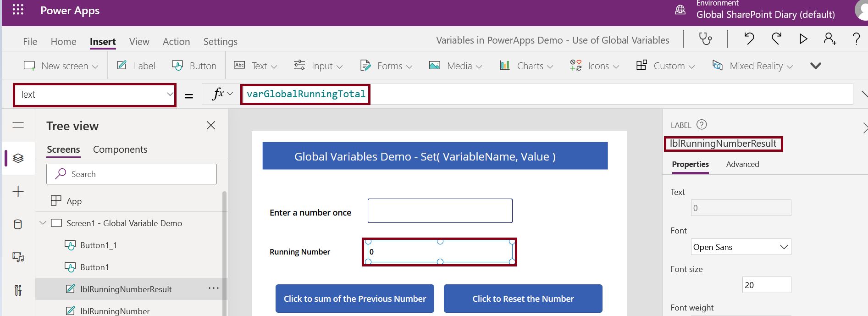
Task: Select the Tree view layers icon
Action: point(18,158)
